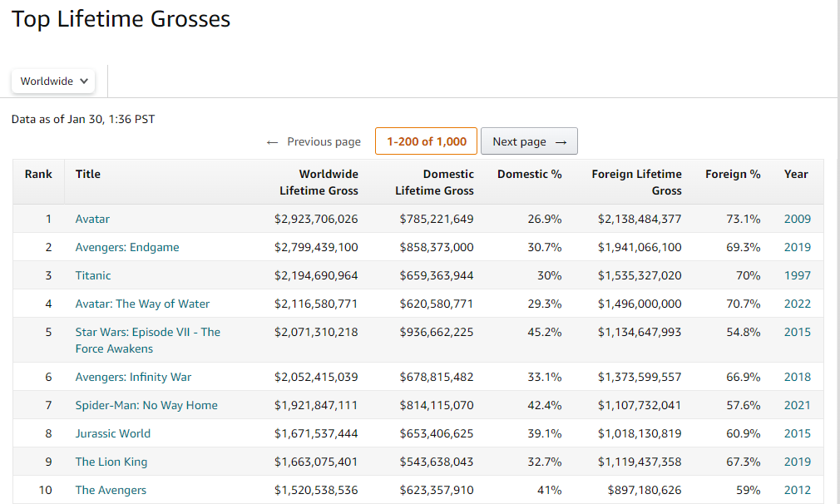Viewport: 840px width, 504px height.
Task: Select the $2,071,310,218 worldwide gross cell
Action: [x=316, y=332]
